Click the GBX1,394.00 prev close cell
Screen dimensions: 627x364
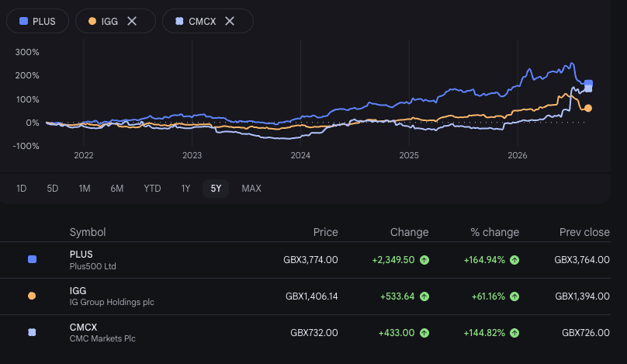click(582, 296)
